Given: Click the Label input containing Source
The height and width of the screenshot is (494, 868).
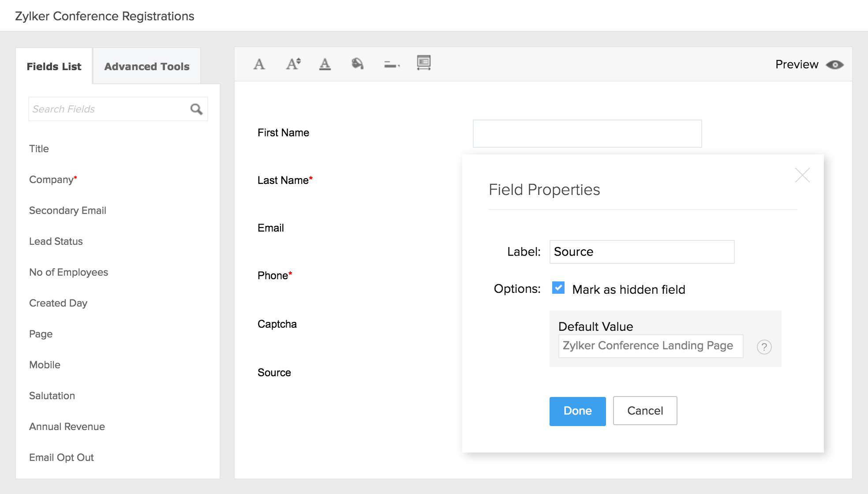Looking at the screenshot, I should pos(641,252).
